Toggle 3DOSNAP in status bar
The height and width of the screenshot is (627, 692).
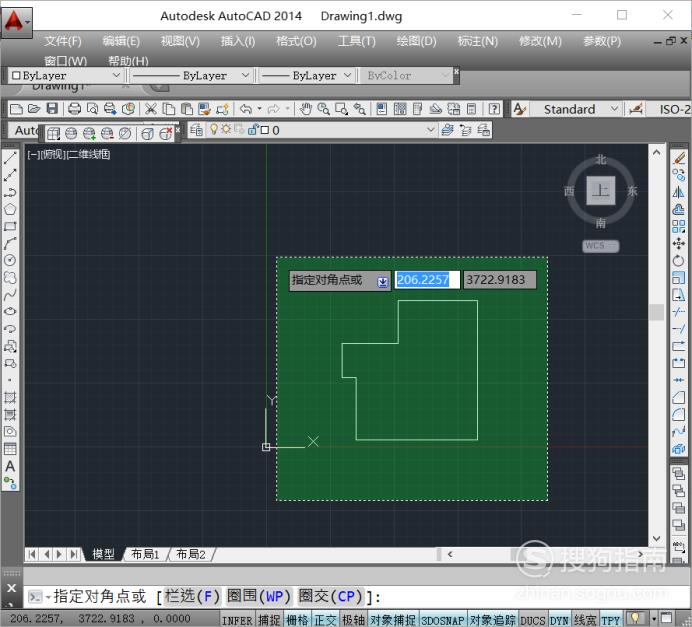pyautogui.click(x=443, y=620)
